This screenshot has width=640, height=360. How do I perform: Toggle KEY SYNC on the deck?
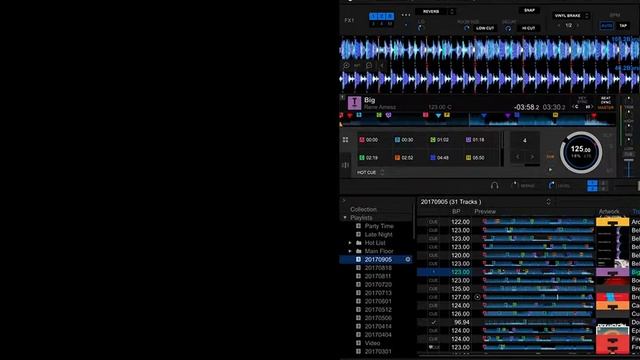[x=582, y=100]
